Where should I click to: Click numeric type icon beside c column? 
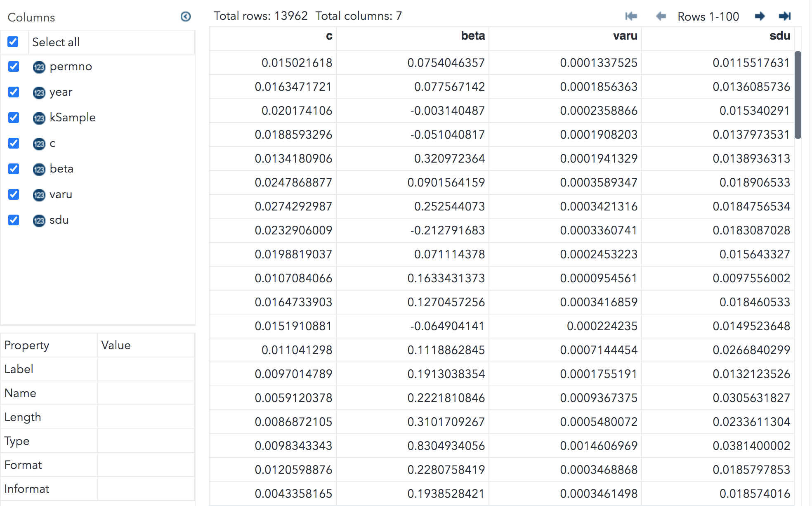(x=39, y=144)
